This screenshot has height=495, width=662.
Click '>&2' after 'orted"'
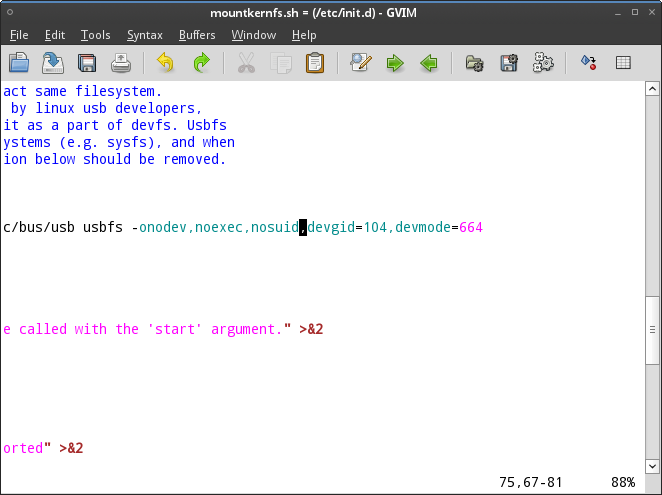[71, 448]
